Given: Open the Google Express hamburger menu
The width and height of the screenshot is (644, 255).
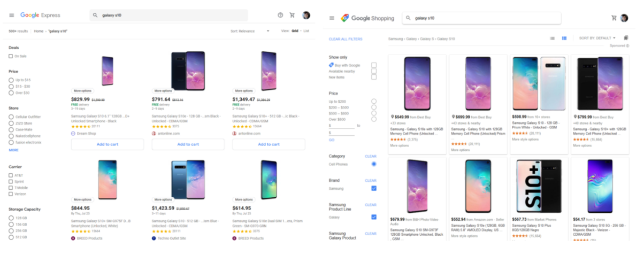Looking at the screenshot, I should pyautogui.click(x=12, y=15).
